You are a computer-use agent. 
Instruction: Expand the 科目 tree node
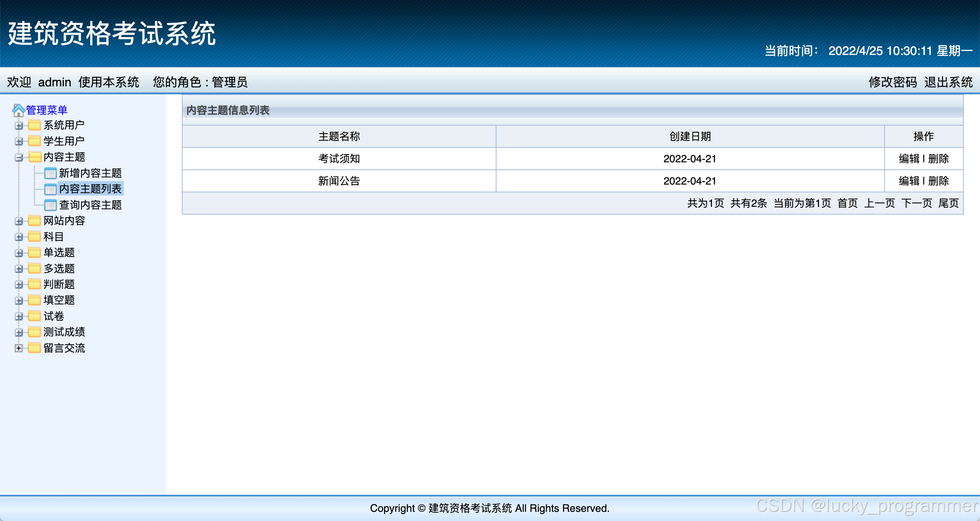(x=19, y=237)
